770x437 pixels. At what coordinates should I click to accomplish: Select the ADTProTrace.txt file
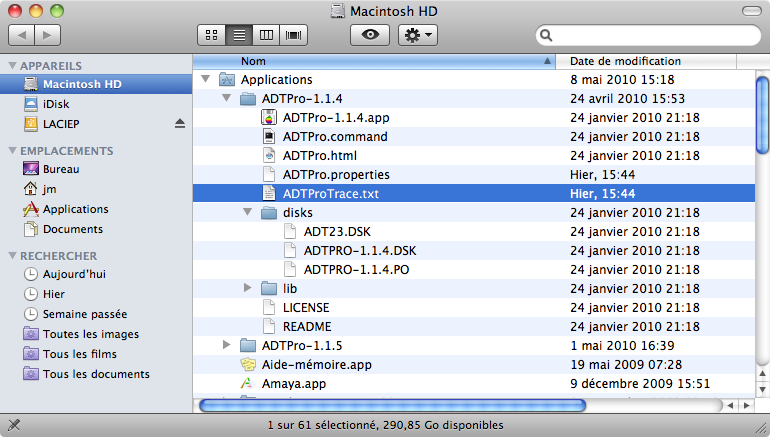tap(474, 193)
